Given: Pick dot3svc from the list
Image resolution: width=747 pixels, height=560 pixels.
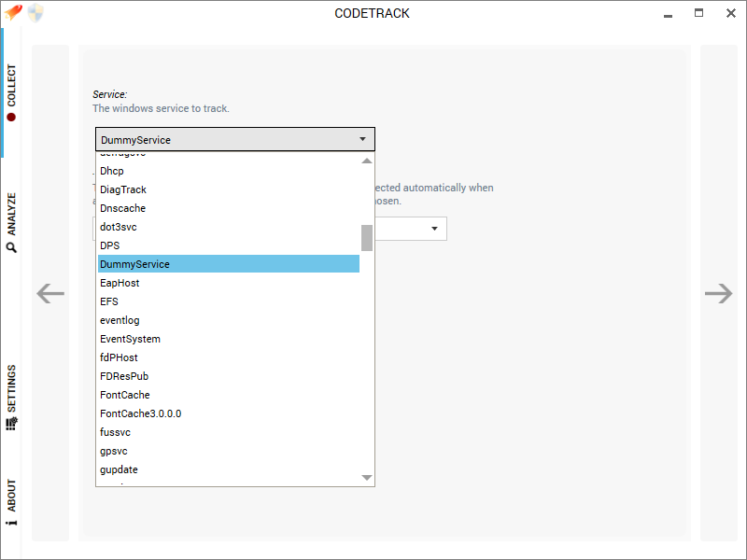Looking at the screenshot, I should pyautogui.click(x=229, y=227).
